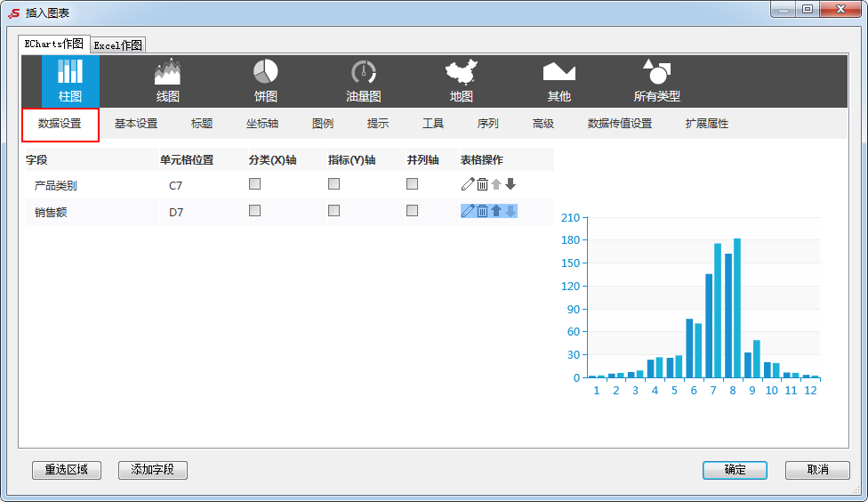Viewport: 868px width, 502px height.
Task: Move 产品类别 row down
Action: click(510, 184)
